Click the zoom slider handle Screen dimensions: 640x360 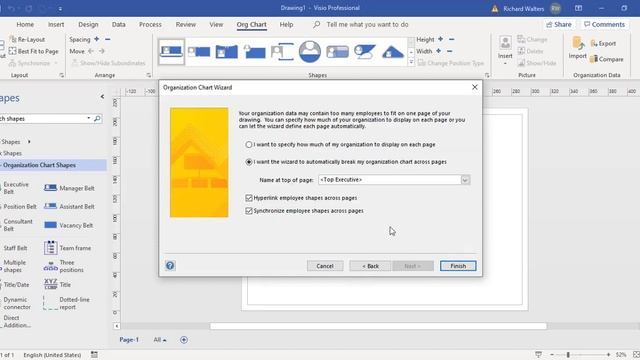point(568,355)
